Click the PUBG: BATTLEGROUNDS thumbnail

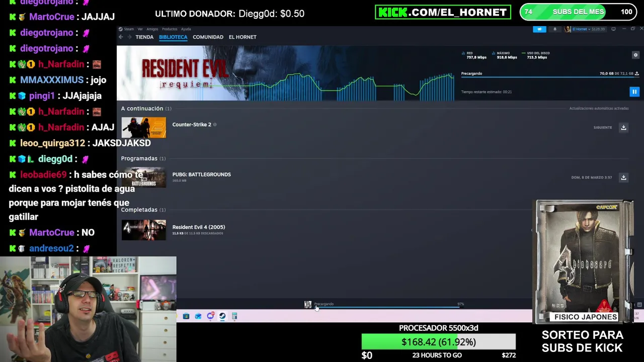[143, 177]
